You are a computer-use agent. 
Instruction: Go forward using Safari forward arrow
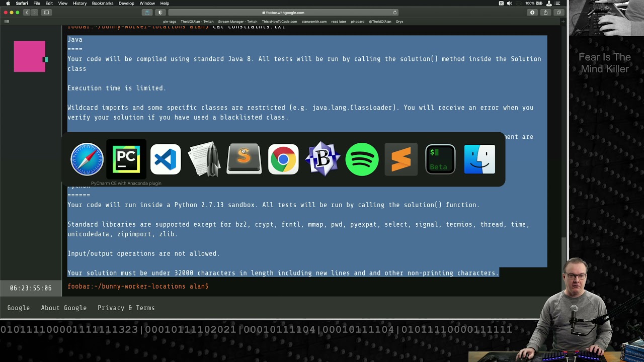(x=34, y=13)
